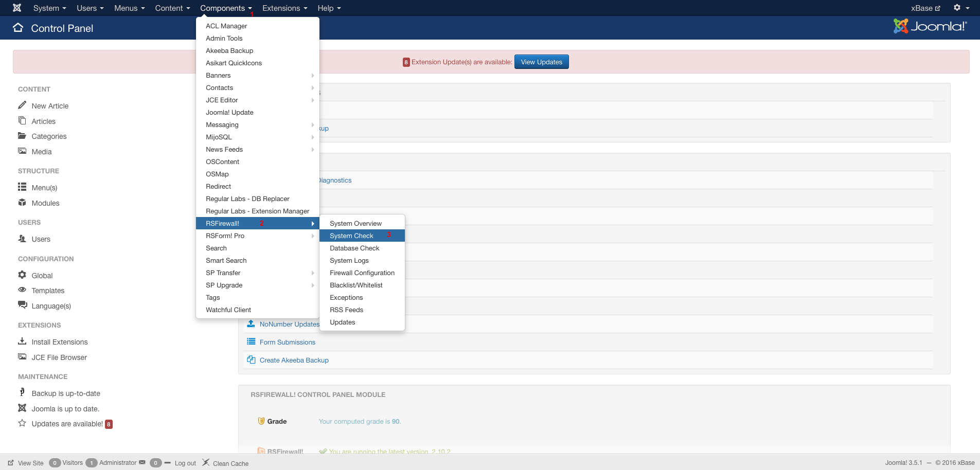Click the Backup is up-to-date icon
The image size is (980, 470).
pos(22,392)
